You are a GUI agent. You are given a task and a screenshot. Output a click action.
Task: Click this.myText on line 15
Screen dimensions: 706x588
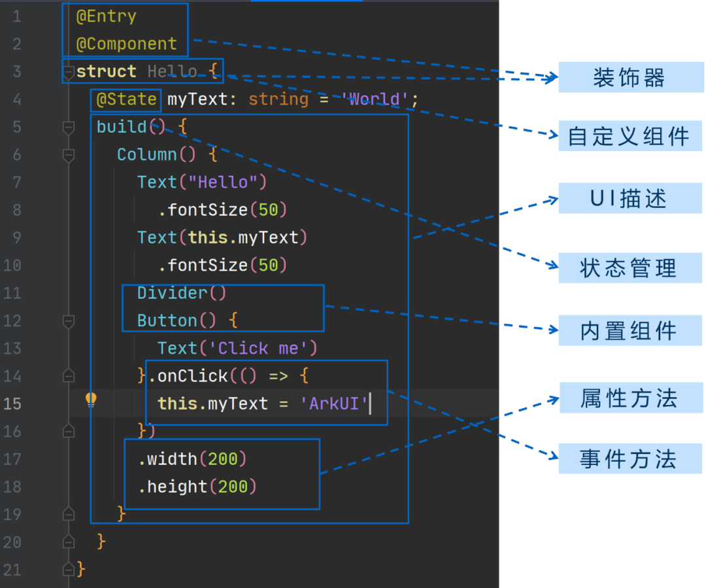click(x=212, y=404)
